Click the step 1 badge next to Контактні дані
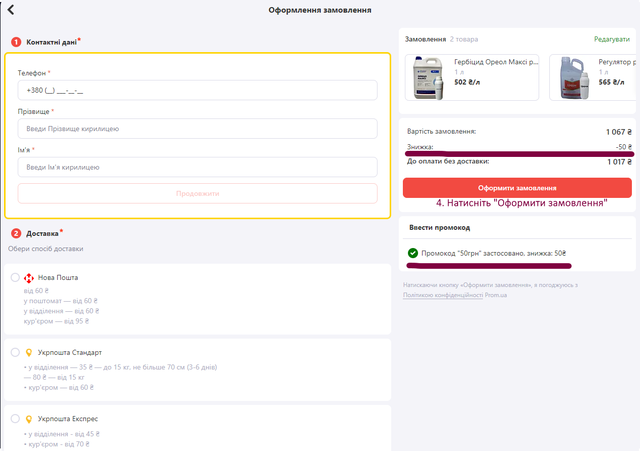640x451 pixels. click(16, 42)
